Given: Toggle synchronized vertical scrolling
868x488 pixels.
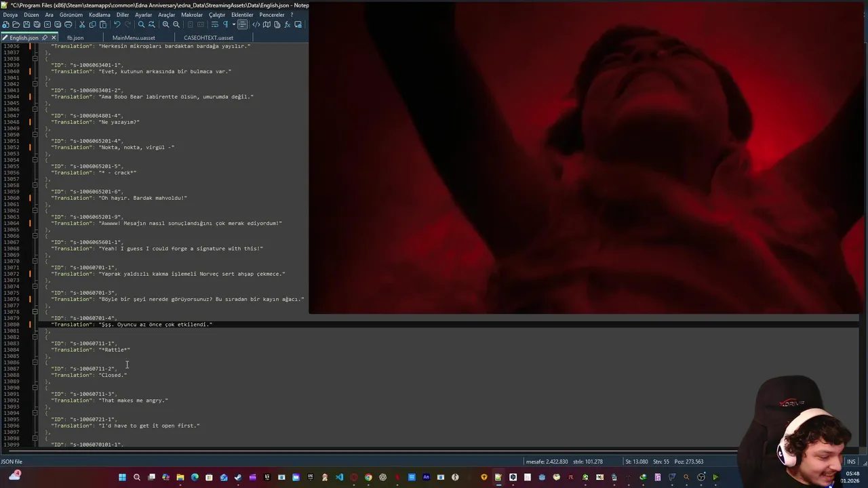Looking at the screenshot, I should point(190,24).
